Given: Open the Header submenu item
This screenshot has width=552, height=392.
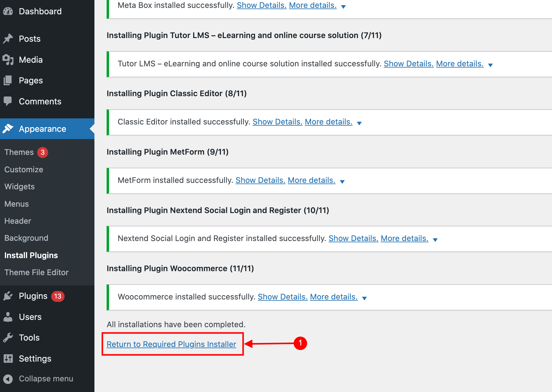Looking at the screenshot, I should point(18,221).
